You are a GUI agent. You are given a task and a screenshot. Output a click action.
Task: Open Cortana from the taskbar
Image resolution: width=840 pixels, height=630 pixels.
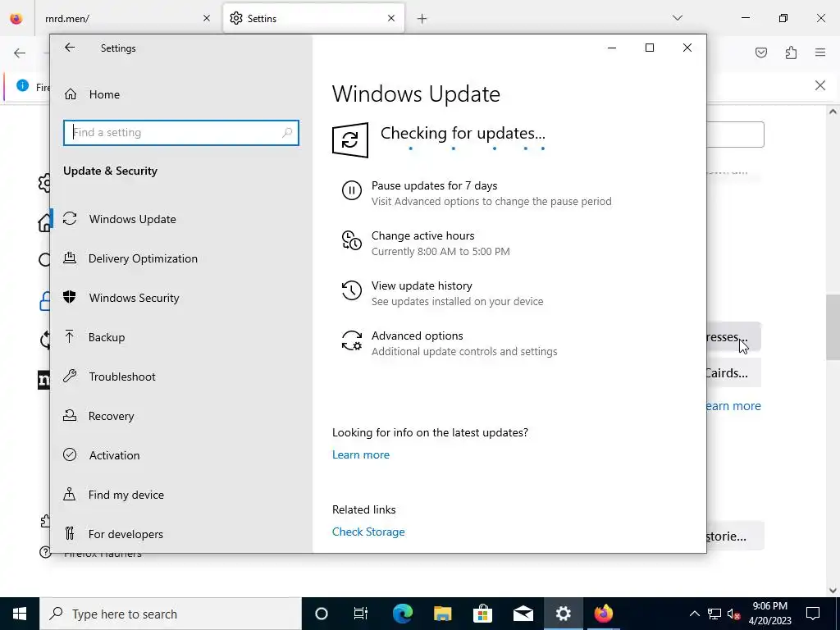point(321,614)
